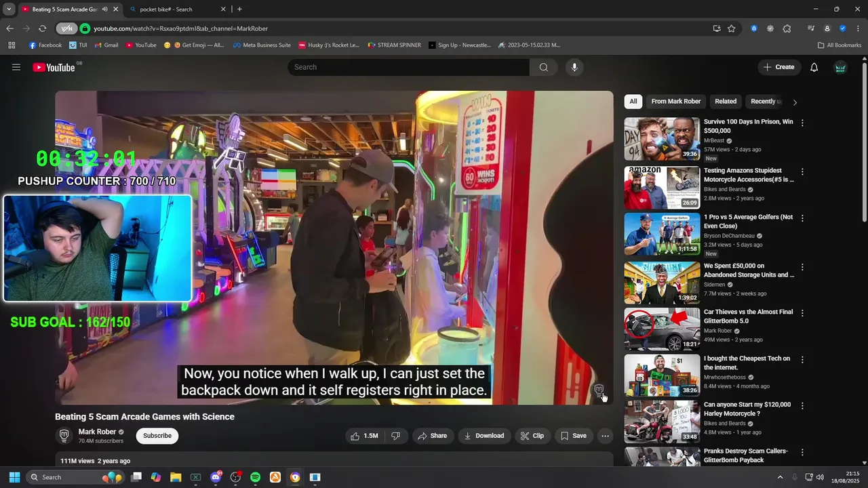Open YouTube notifications bell
The width and height of the screenshot is (868, 488).
click(814, 67)
